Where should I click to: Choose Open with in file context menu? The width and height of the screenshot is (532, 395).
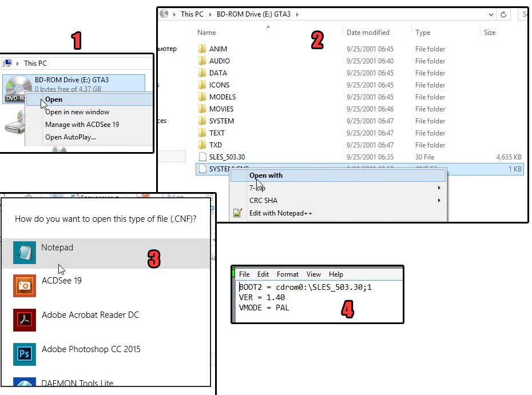coord(338,175)
